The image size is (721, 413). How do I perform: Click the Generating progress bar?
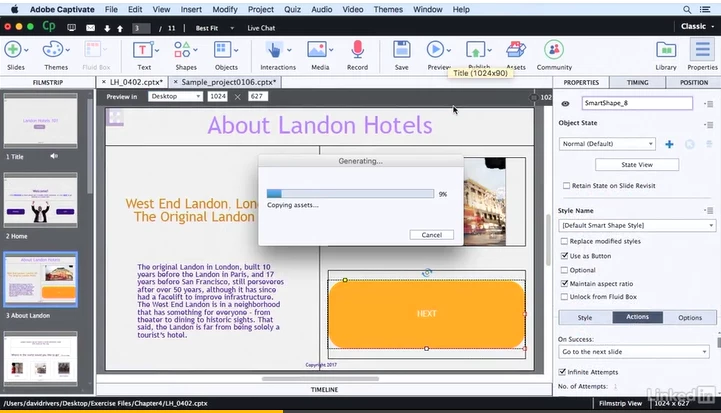click(350, 194)
